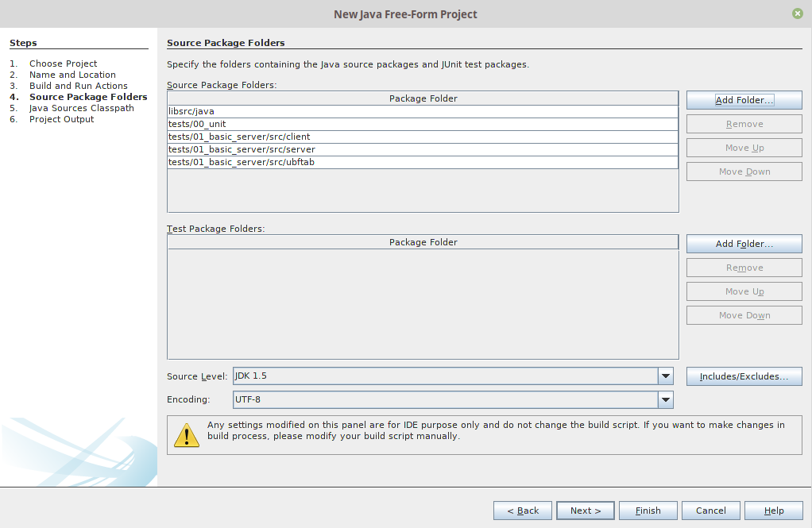Select tests/01_basic_server/src/ubftab row

[x=422, y=163]
